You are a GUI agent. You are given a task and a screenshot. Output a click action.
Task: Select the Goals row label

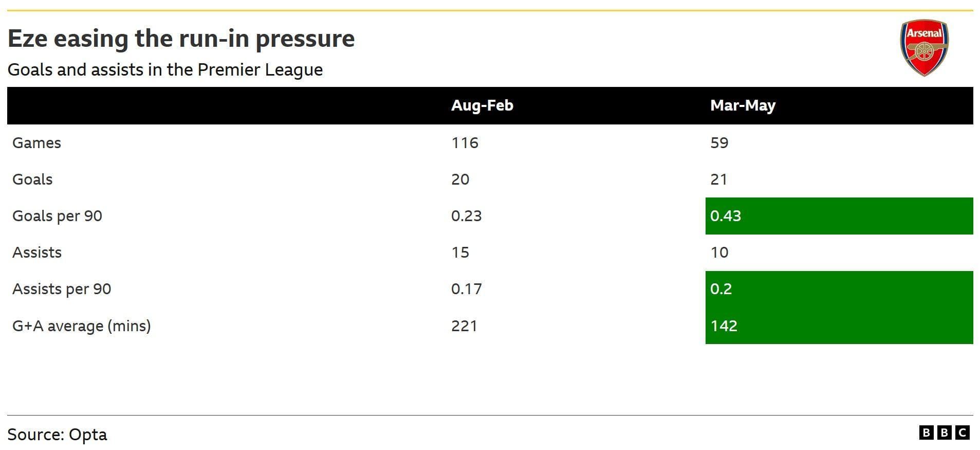coord(32,179)
